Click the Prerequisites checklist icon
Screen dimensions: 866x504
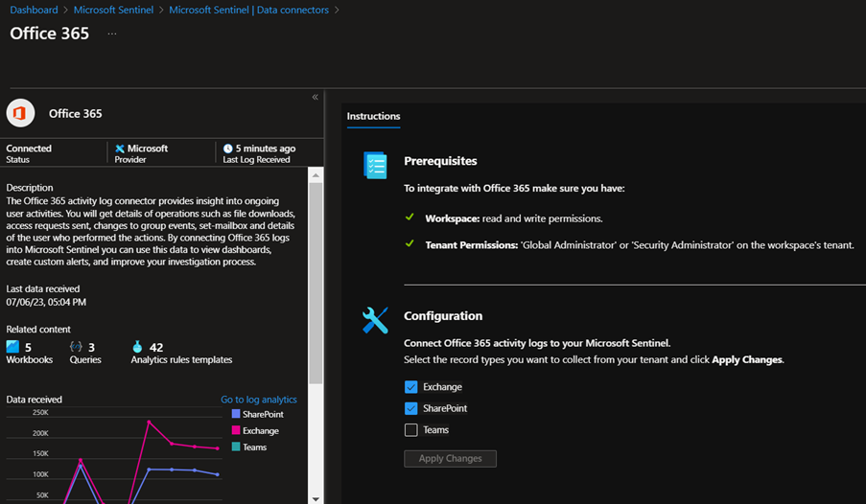[375, 165]
